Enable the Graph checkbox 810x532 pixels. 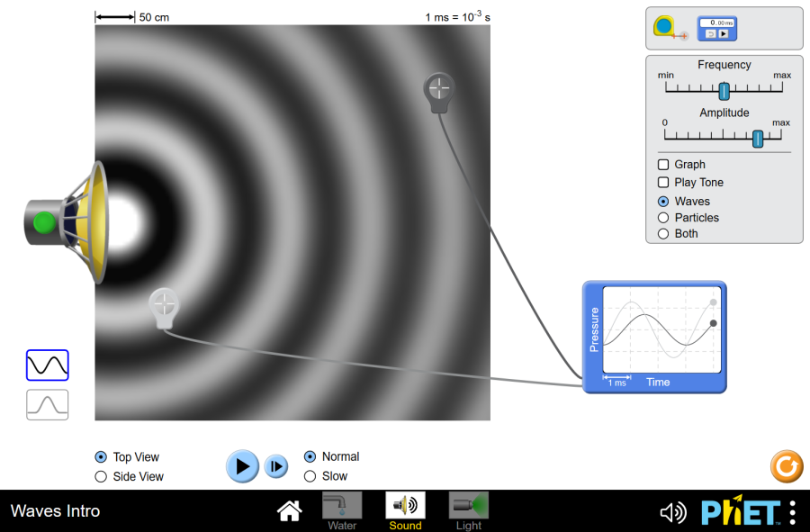coord(663,165)
